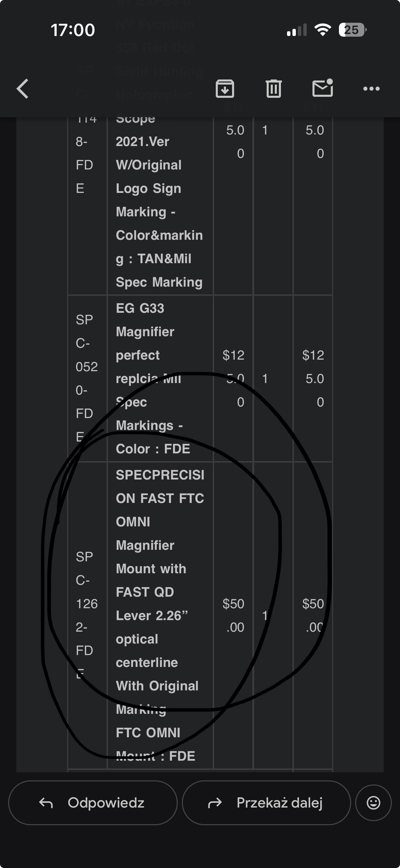Tap the SPC-0520-FDE product code cell
Viewport: 400px width, 868px height.
coord(87,378)
